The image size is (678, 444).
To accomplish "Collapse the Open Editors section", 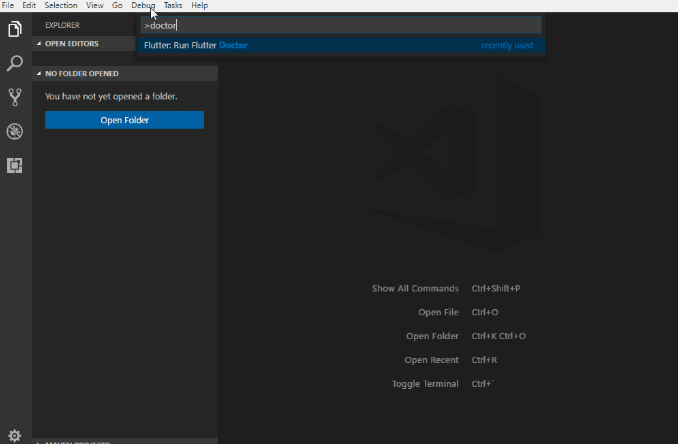I will (72, 44).
